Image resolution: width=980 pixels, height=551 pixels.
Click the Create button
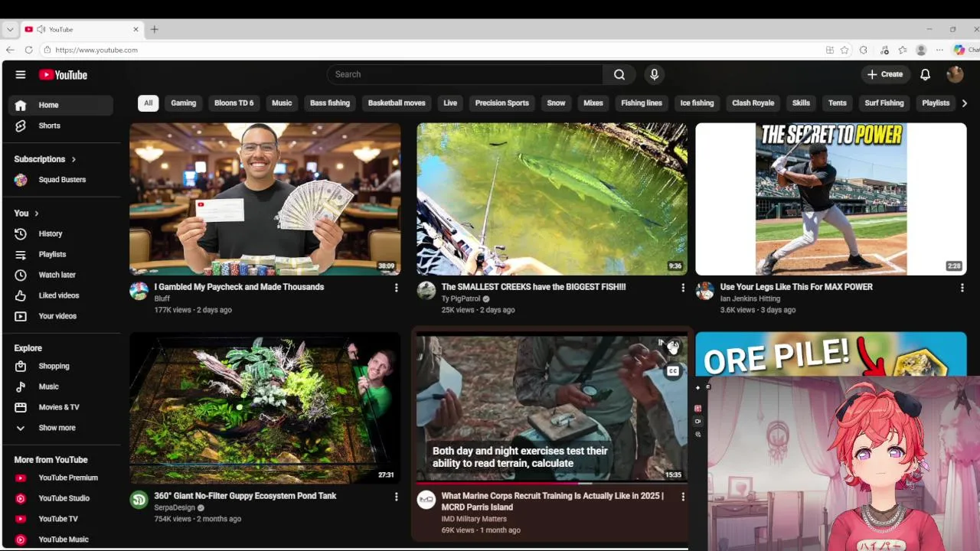pyautogui.click(x=884, y=74)
